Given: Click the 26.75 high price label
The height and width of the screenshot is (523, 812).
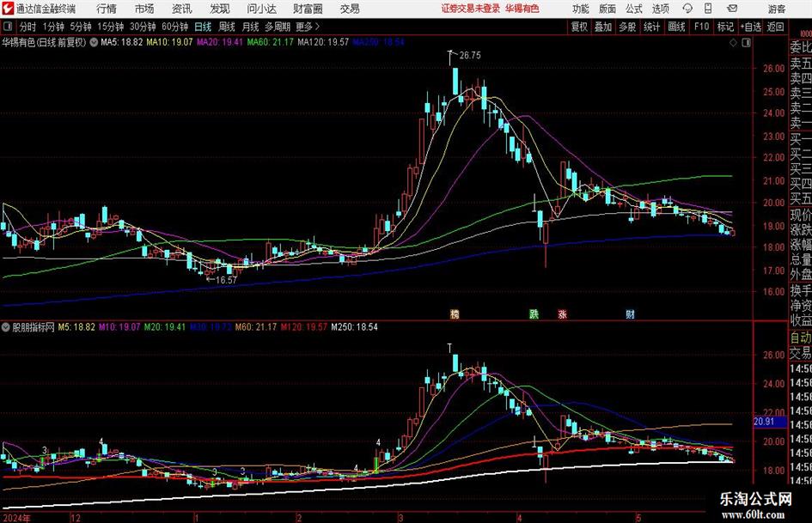Looking at the screenshot, I should [470, 56].
